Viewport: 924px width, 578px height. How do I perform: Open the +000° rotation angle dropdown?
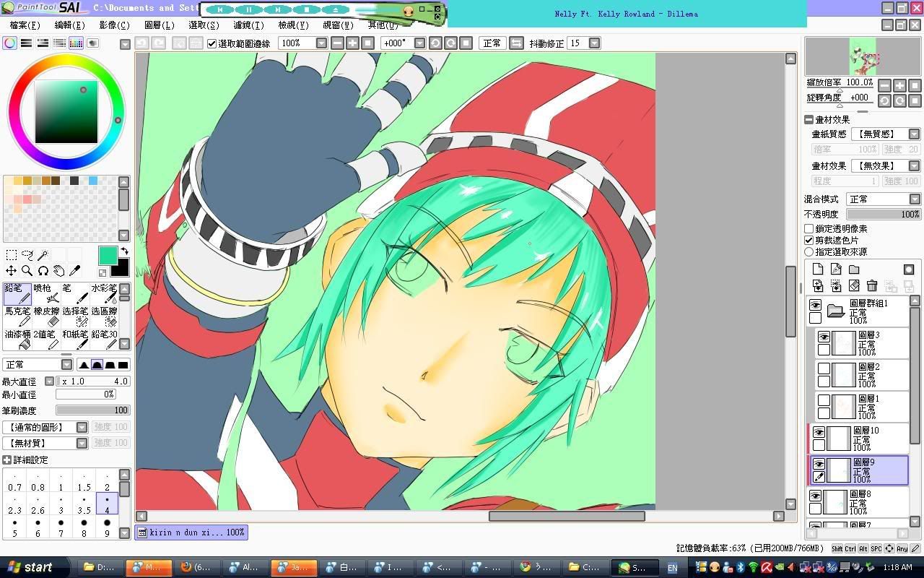click(x=420, y=43)
